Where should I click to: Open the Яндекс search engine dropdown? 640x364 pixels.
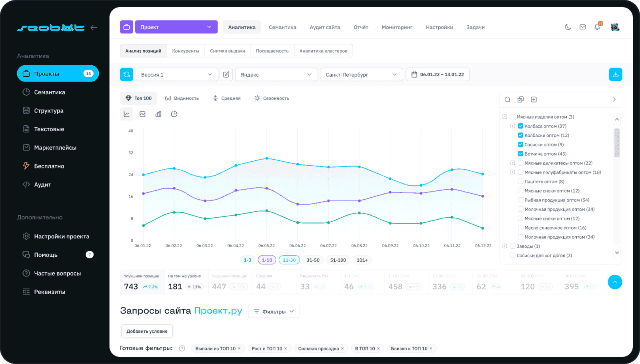tap(276, 74)
